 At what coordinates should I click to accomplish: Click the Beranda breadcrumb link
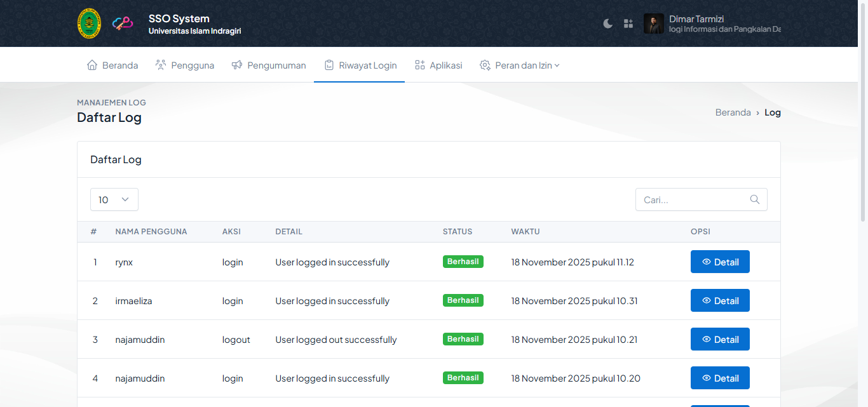(733, 112)
